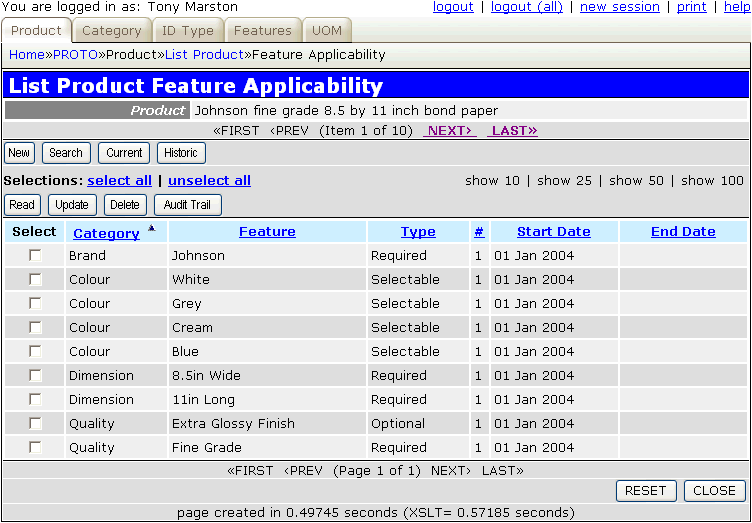Click the Search button

[66, 153]
